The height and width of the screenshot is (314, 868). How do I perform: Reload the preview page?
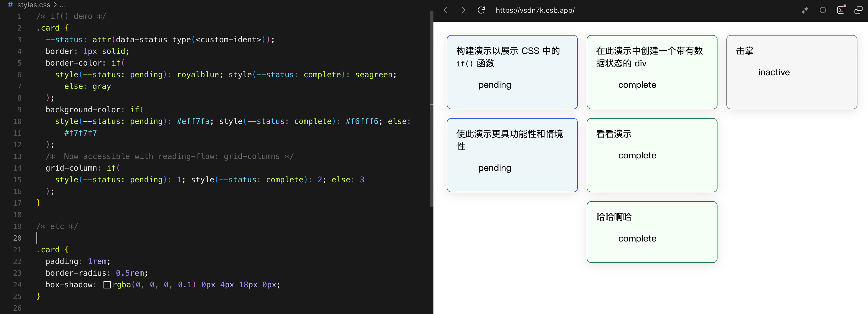(481, 10)
